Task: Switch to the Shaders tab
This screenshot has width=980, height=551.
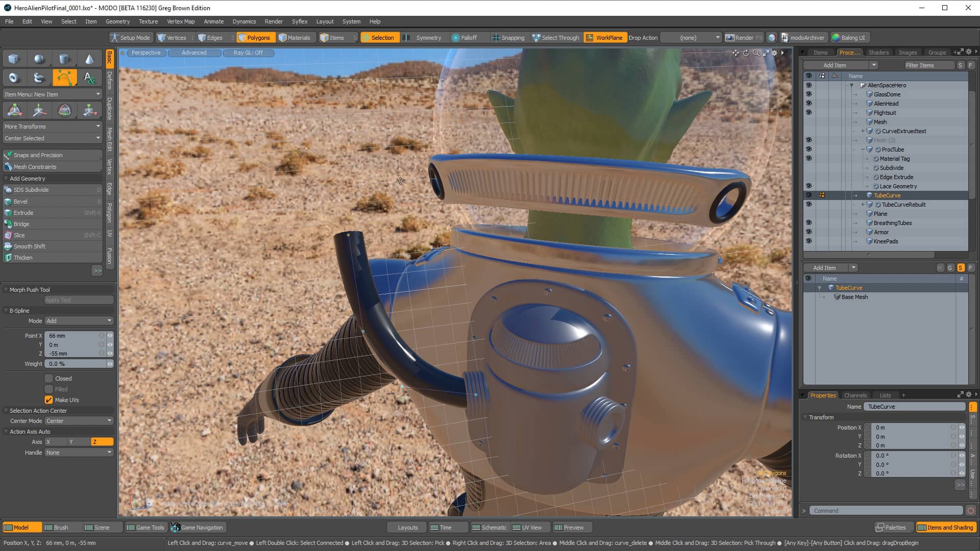Action: click(x=878, y=52)
